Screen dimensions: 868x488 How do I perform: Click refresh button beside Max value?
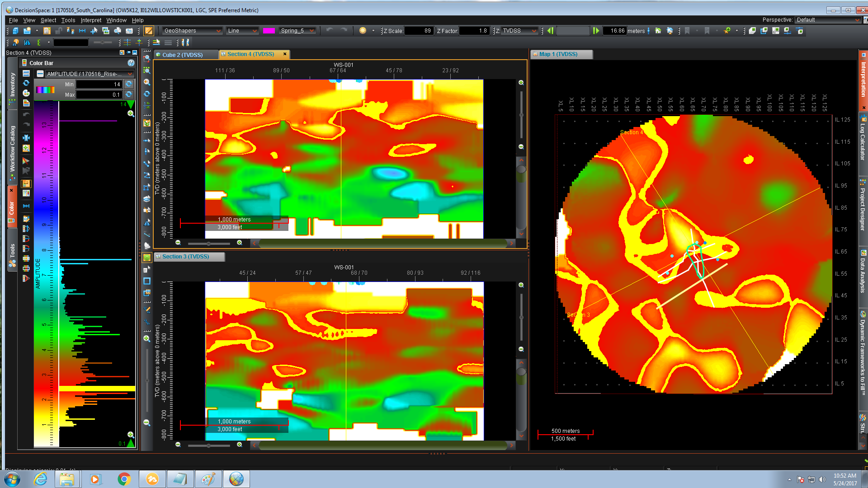pyautogui.click(x=129, y=94)
